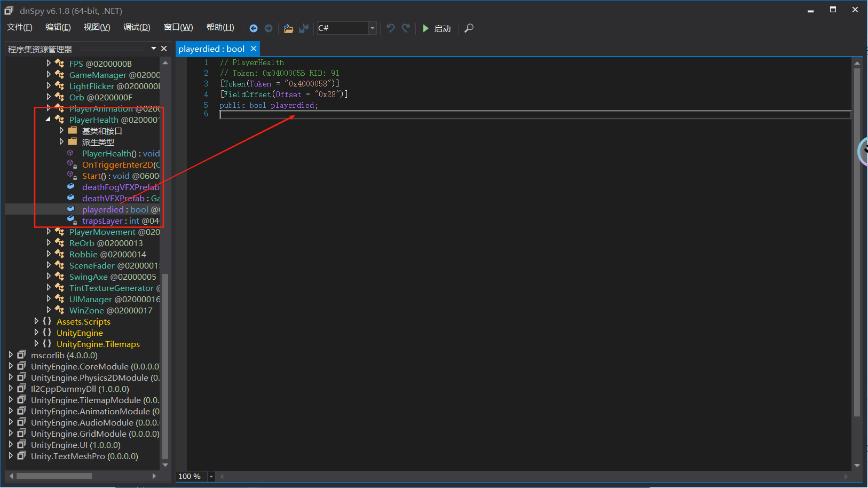The image size is (868, 488).
Task: Close the playerdied : bool tab
Action: coord(254,49)
